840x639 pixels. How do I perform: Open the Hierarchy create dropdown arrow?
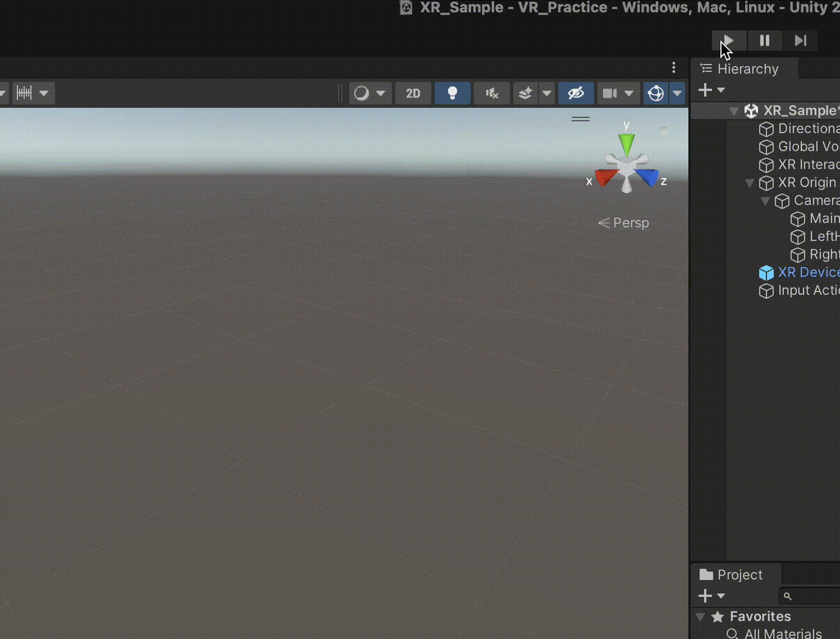tap(721, 90)
